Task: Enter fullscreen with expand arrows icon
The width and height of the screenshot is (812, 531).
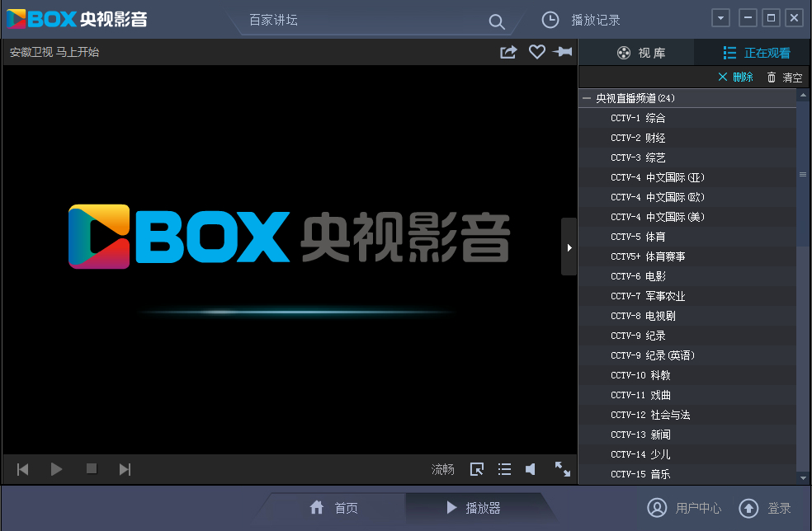Action: [x=563, y=469]
